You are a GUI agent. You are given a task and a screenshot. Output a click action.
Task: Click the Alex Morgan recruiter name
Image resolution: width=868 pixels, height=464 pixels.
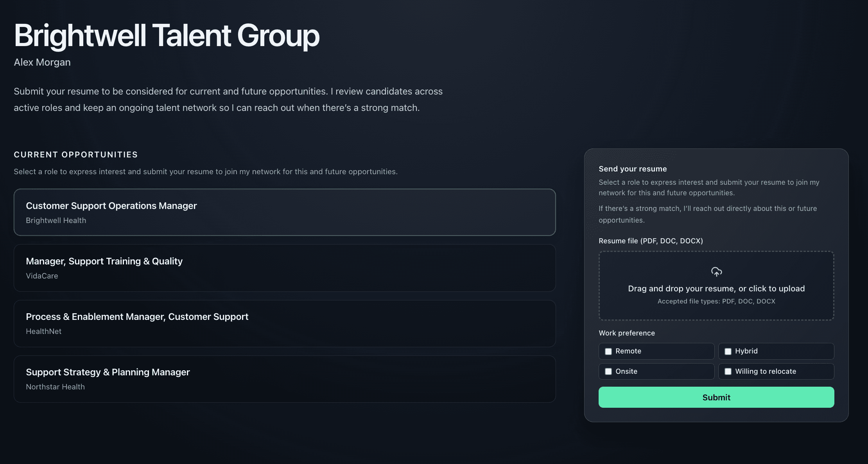point(42,62)
